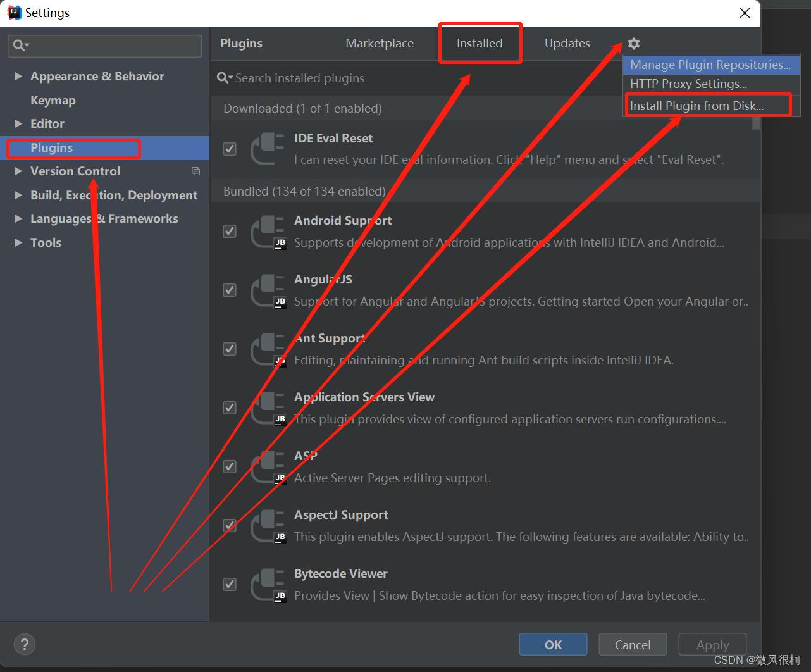
Task: Expand Build, Execution, Deployment node
Action: 18,196
